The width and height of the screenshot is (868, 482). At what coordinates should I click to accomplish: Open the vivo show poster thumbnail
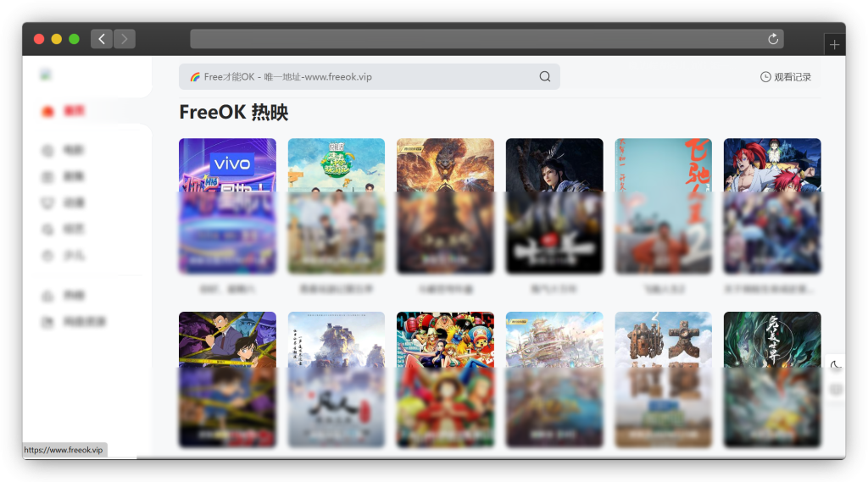click(227, 205)
